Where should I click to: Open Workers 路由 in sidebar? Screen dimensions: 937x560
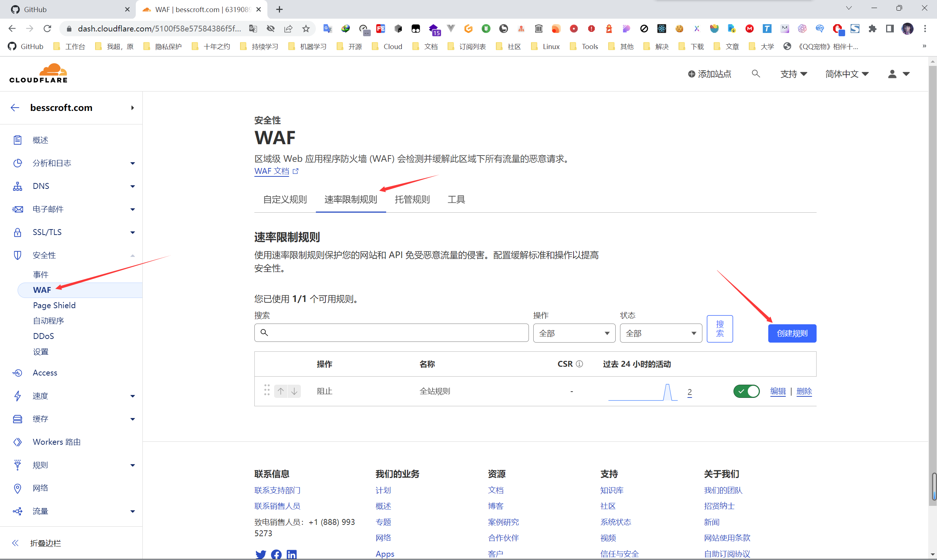tap(57, 441)
